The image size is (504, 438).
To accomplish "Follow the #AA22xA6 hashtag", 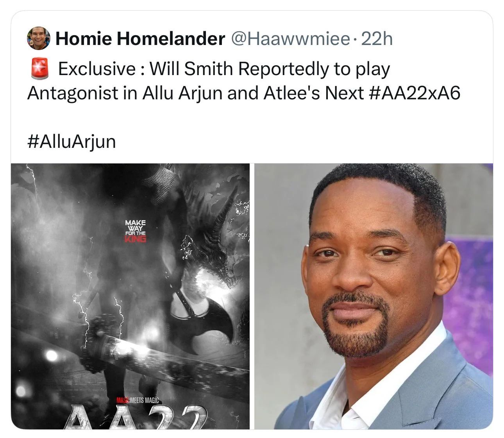I will click(x=415, y=93).
